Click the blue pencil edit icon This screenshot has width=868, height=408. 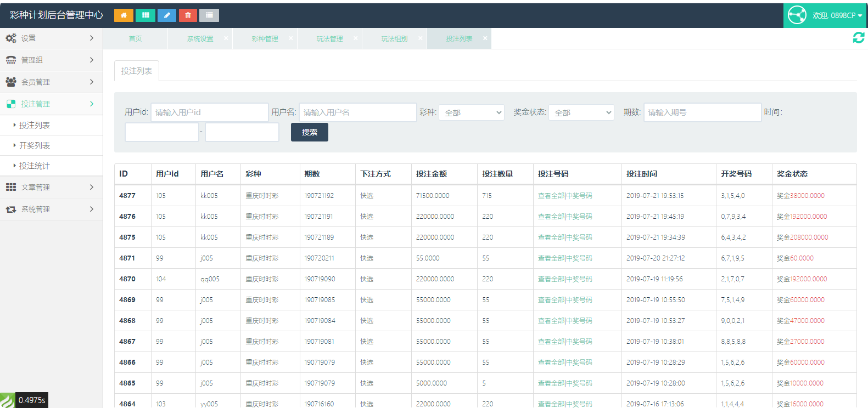coord(167,15)
